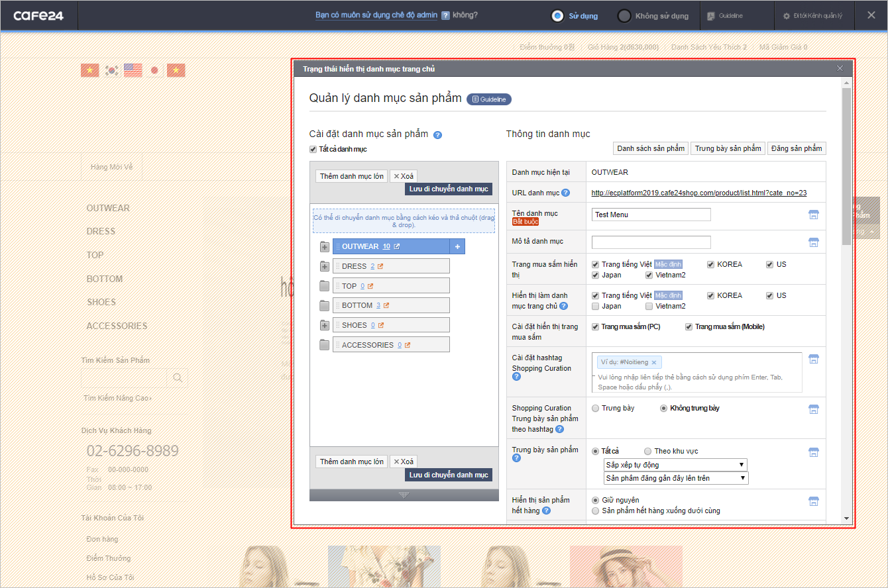Uncheck the Tất cả danh mục checkbox
Screen dimensions: 888x588
[313, 149]
